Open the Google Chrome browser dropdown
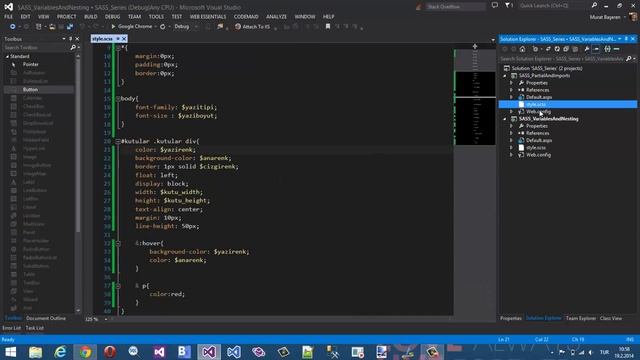This screenshot has height=360, width=640. coord(156,27)
